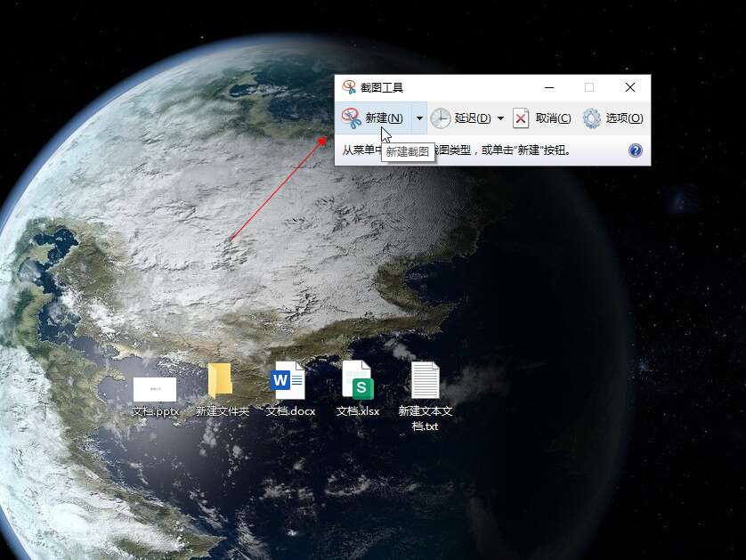
Task: Click the blue help question mark icon
Action: [636, 150]
